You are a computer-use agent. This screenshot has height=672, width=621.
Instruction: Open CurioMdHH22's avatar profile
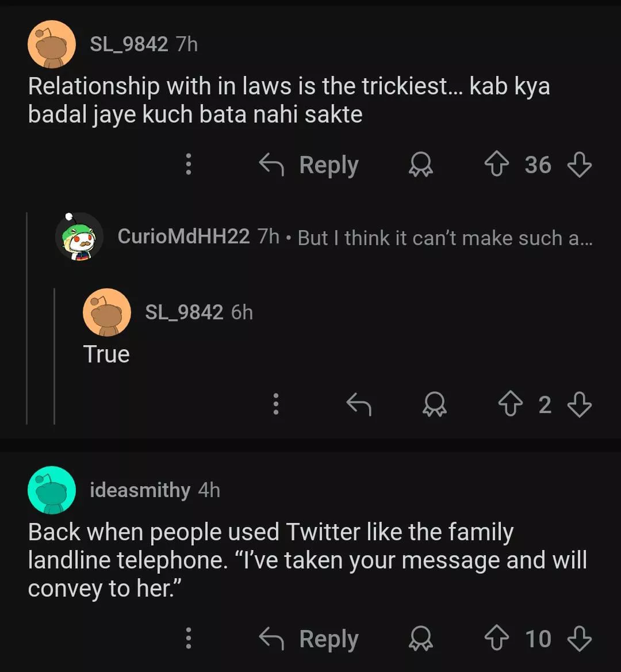(79, 236)
